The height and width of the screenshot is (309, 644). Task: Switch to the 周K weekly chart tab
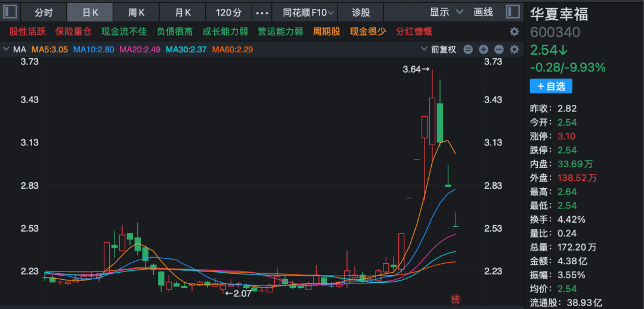pos(137,12)
